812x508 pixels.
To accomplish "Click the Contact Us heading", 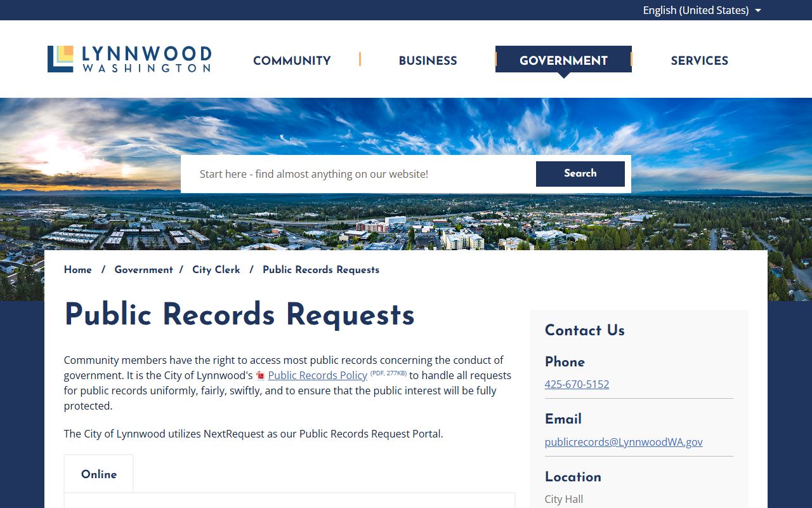I will pyautogui.click(x=585, y=330).
